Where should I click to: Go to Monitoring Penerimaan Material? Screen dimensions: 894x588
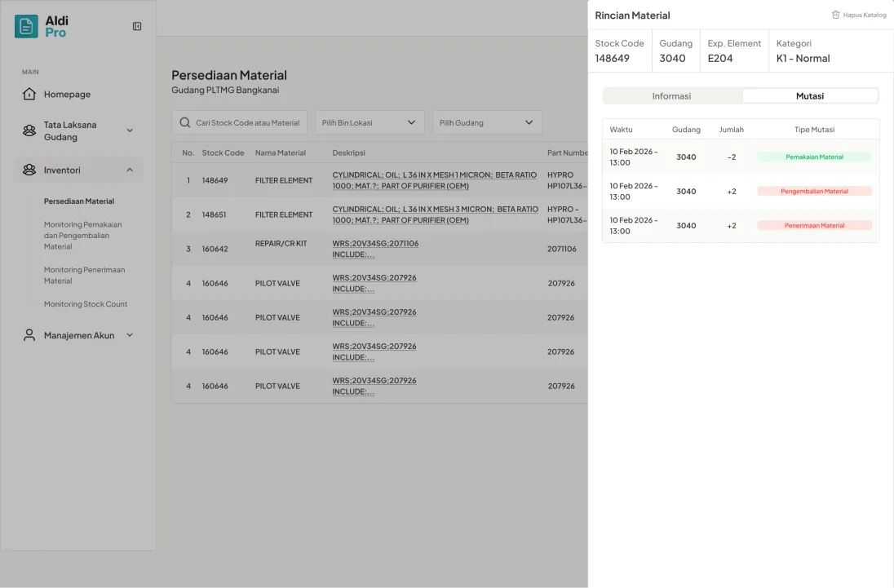[84, 275]
